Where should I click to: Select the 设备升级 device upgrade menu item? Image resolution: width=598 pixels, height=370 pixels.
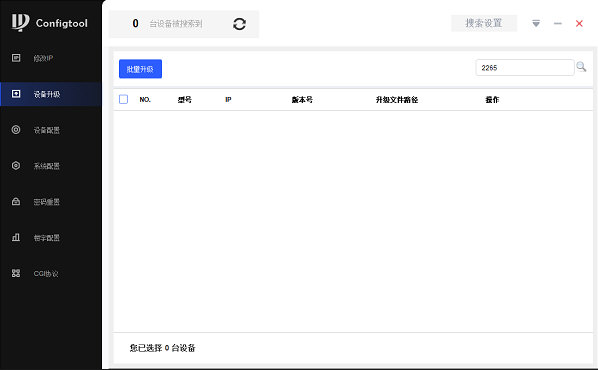51,94
